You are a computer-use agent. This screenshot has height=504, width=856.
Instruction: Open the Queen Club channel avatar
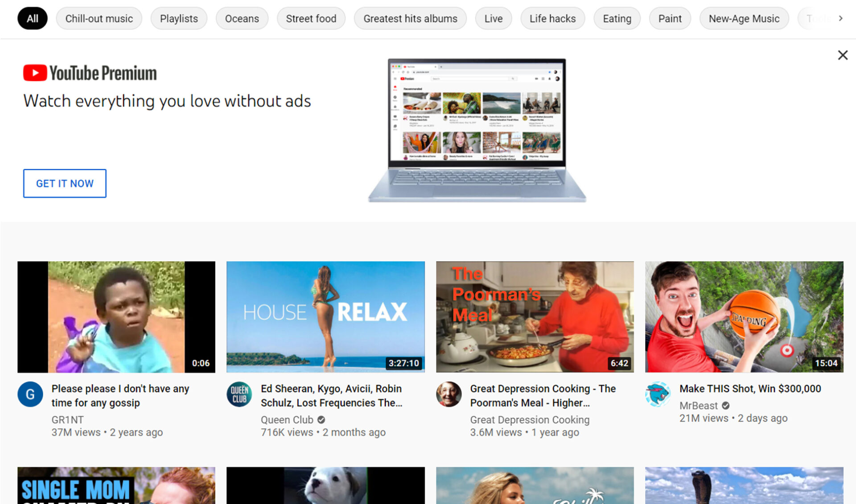click(239, 394)
